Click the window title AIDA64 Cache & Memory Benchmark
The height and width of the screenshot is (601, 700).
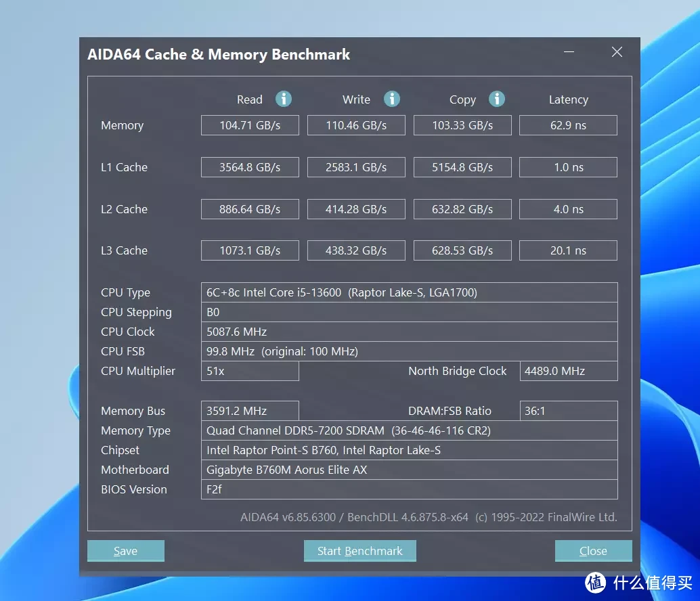pyautogui.click(x=219, y=54)
